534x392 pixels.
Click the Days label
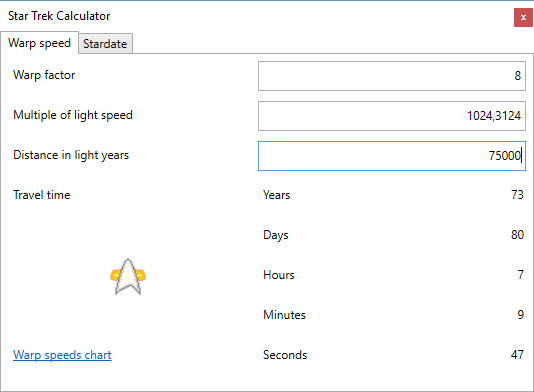[276, 235]
